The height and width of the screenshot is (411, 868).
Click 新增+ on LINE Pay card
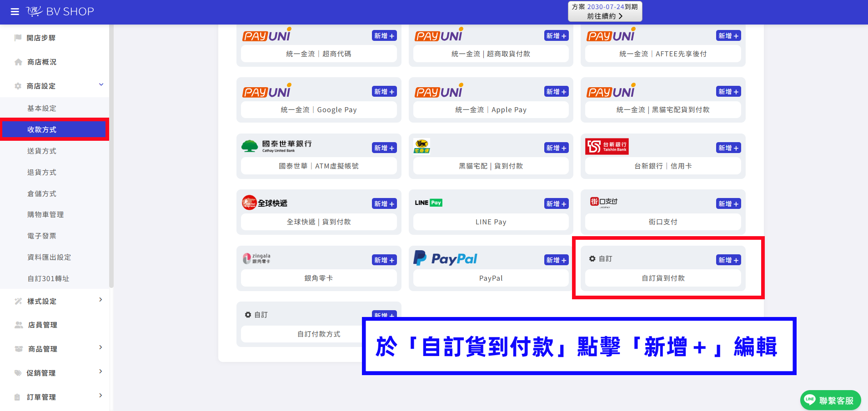click(557, 203)
